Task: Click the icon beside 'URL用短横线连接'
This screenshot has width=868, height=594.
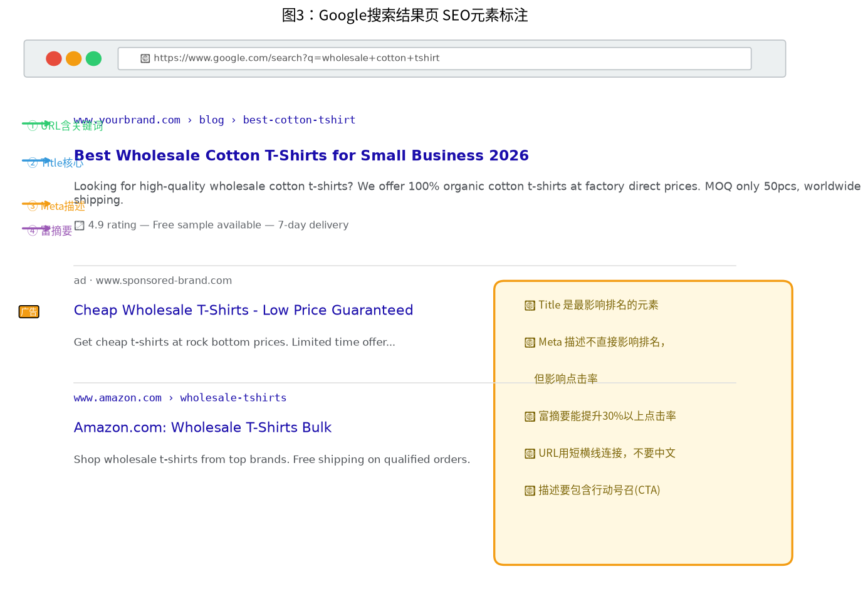Action: 530,454
